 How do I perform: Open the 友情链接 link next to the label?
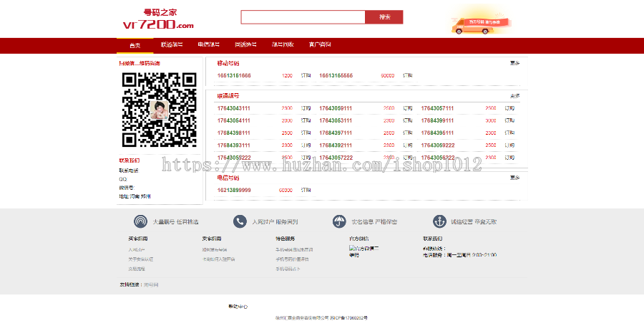click(151, 284)
